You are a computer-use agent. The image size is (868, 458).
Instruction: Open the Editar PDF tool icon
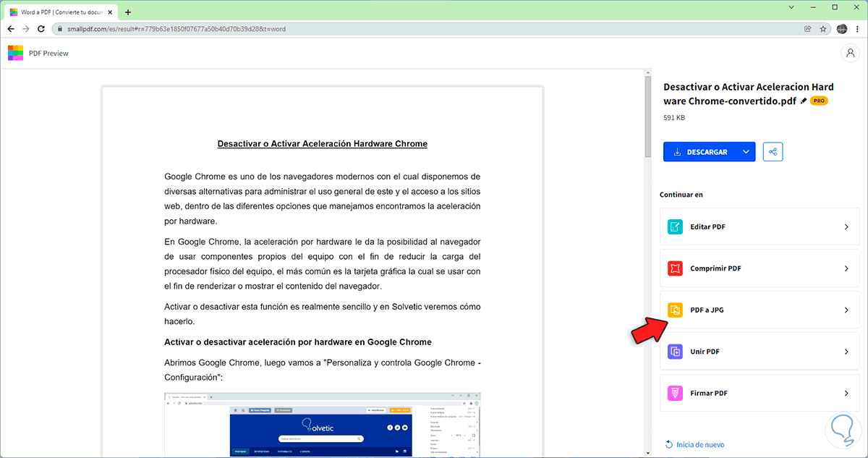click(x=675, y=226)
